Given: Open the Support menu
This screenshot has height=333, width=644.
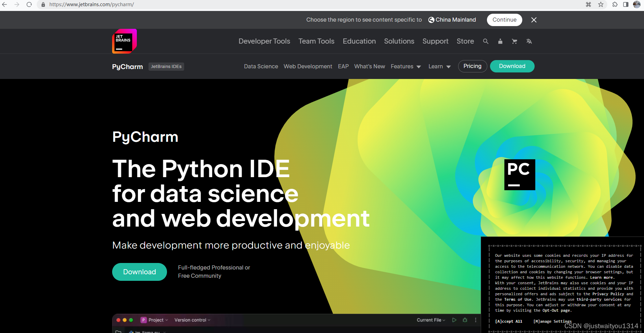Looking at the screenshot, I should point(436,41).
